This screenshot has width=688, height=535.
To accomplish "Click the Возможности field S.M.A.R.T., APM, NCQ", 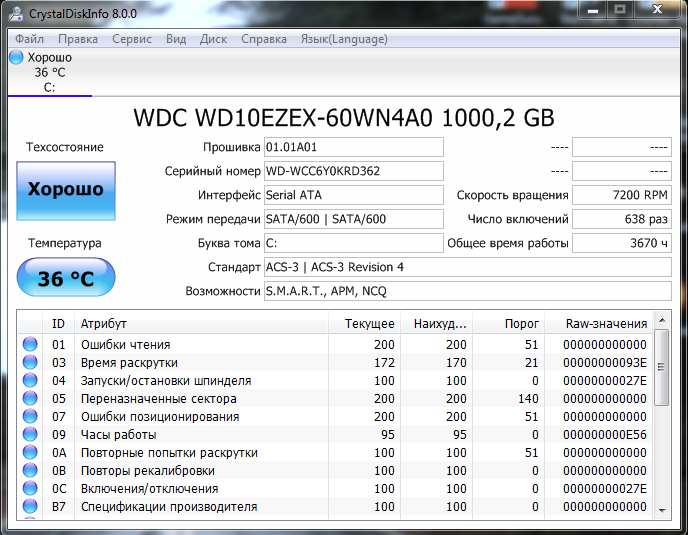I will coord(468,291).
